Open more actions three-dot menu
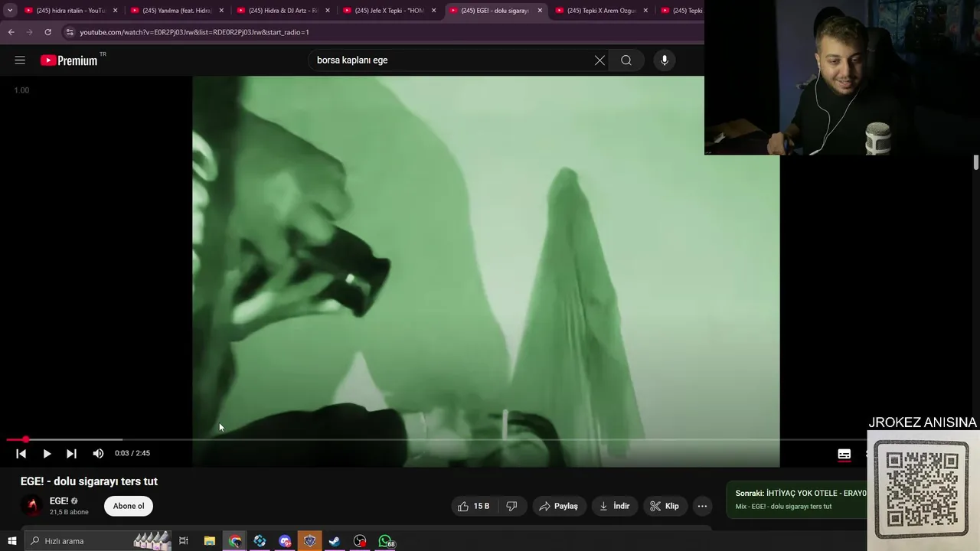980x551 pixels. [702, 506]
